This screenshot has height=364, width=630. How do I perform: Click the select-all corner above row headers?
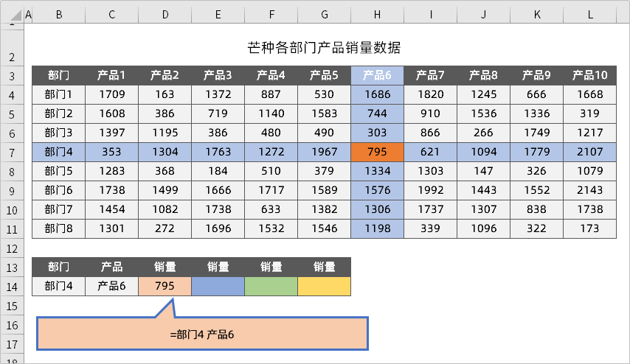12,14
